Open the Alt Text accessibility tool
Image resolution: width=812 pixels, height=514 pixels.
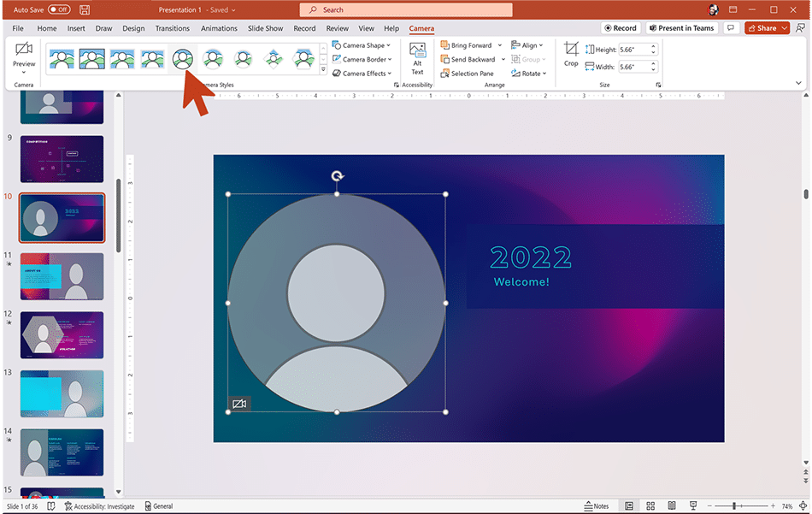tap(417, 58)
